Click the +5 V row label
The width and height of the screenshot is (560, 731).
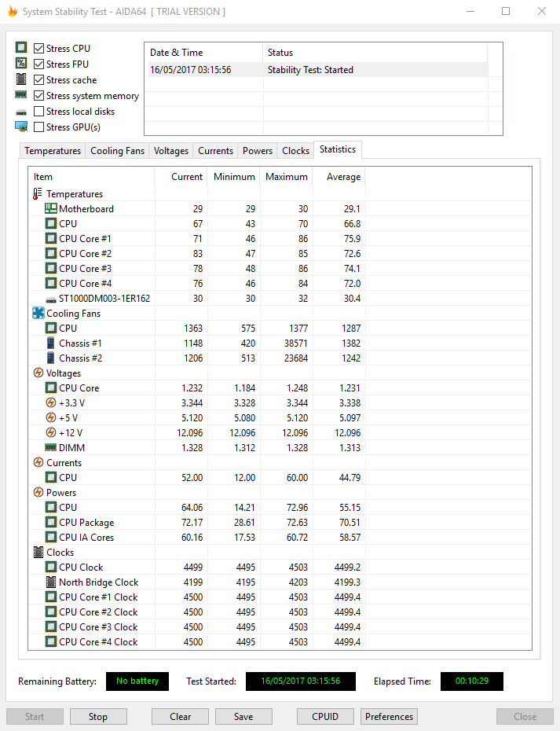[x=68, y=417]
